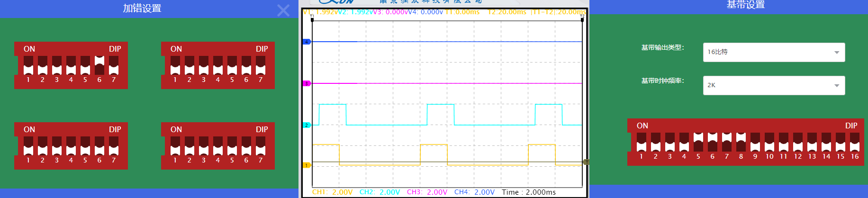Screen dimensions: 868x198
Task: Close the 加错设置 panel with the X
Action: pyautogui.click(x=283, y=10)
